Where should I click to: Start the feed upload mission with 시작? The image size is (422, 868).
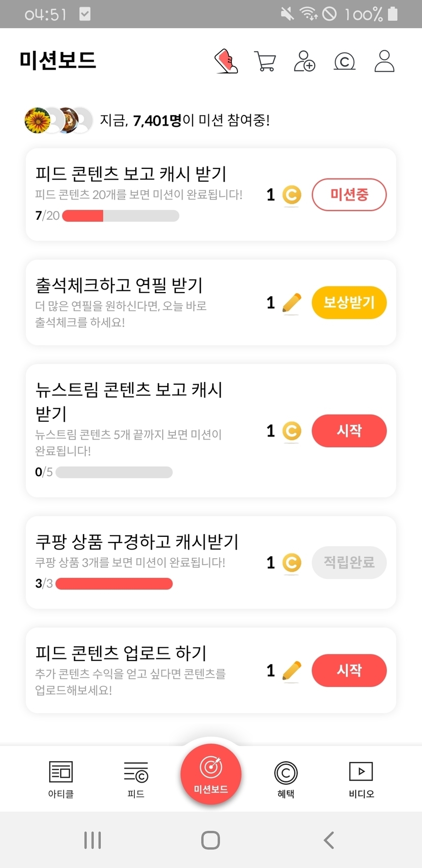[x=349, y=670]
